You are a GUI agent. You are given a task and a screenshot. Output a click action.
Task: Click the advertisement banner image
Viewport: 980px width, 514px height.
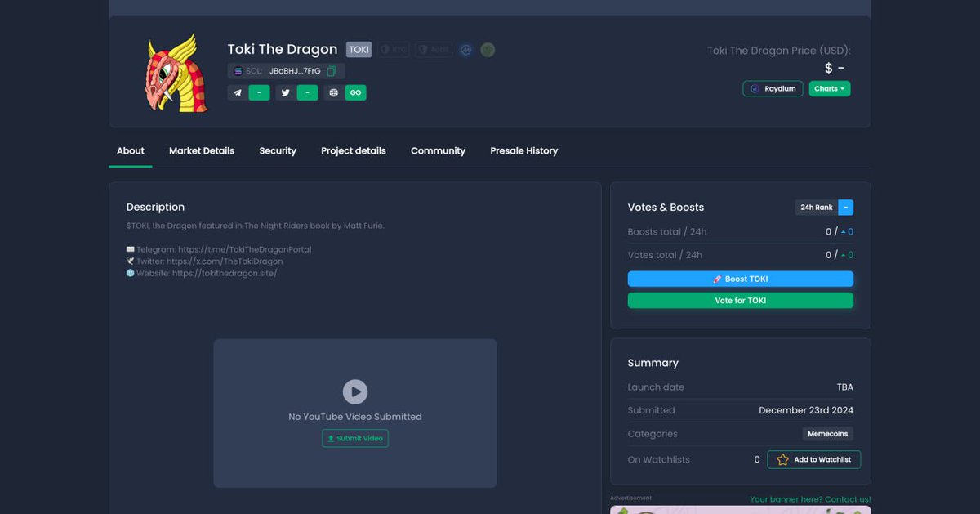(x=741, y=510)
